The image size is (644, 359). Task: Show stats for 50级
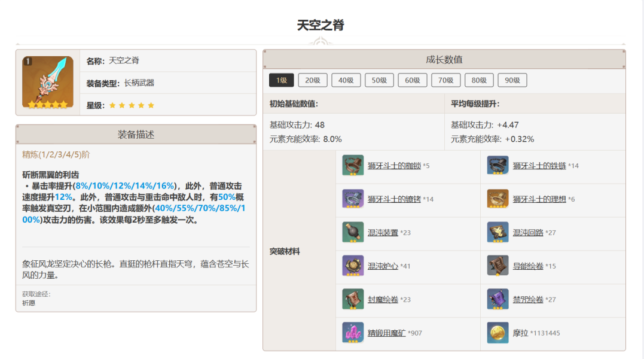coord(380,80)
